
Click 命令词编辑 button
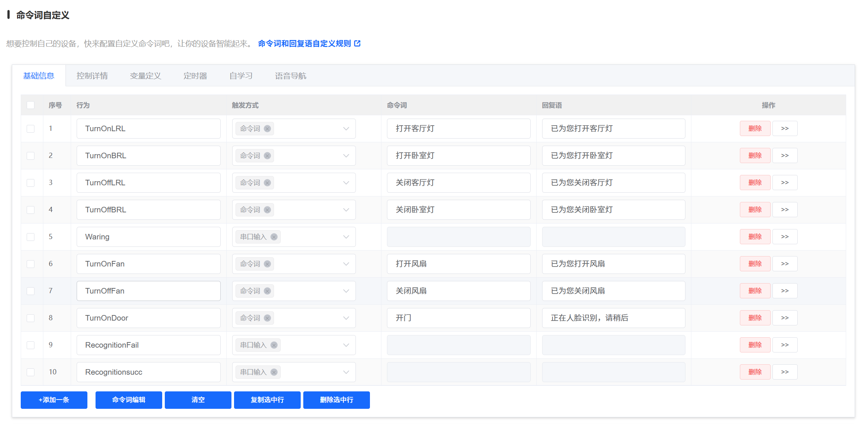129,400
